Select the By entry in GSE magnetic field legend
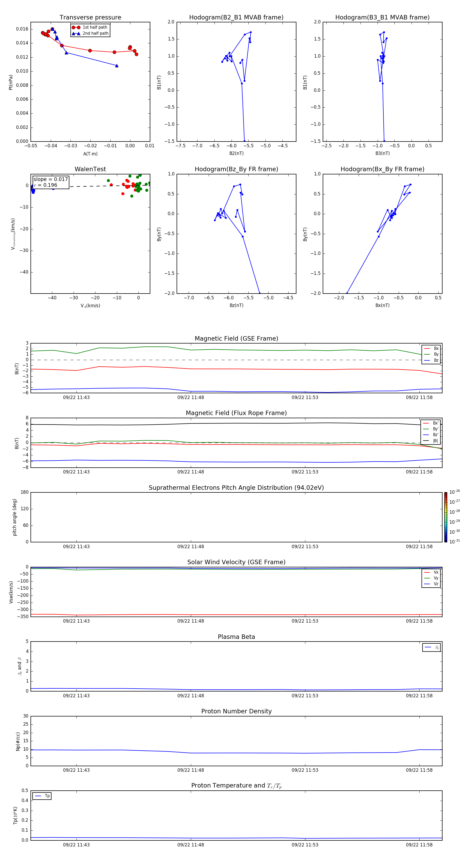Image resolution: width=473 pixels, height=868 pixels. (431, 354)
